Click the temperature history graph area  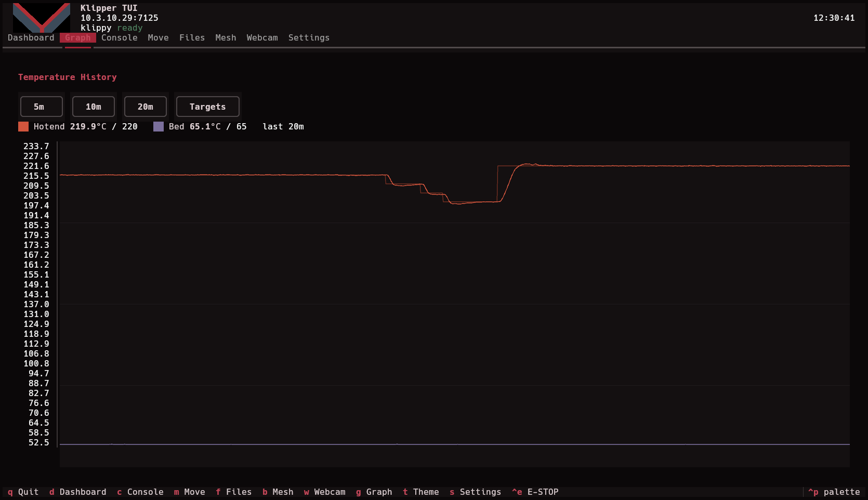[x=455, y=304]
